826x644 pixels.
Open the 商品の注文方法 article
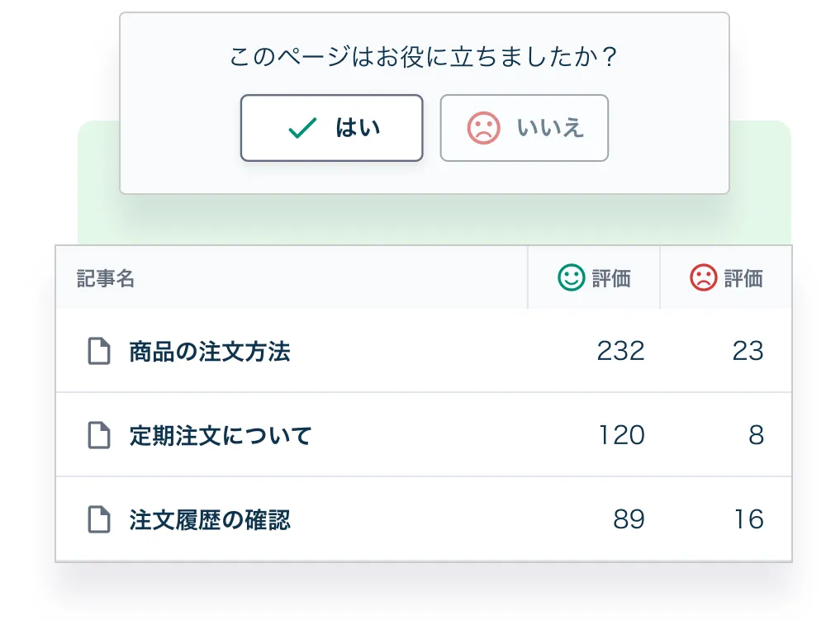tap(210, 351)
